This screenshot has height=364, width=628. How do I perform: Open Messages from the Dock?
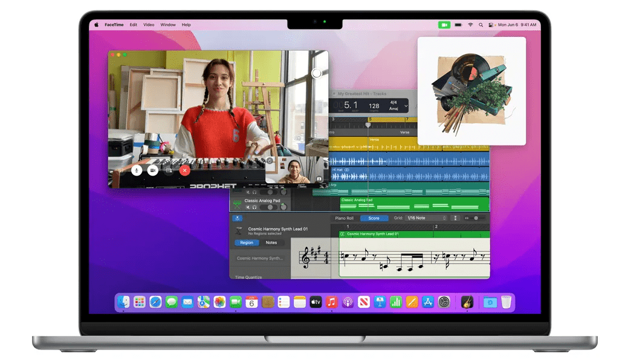tap(172, 302)
